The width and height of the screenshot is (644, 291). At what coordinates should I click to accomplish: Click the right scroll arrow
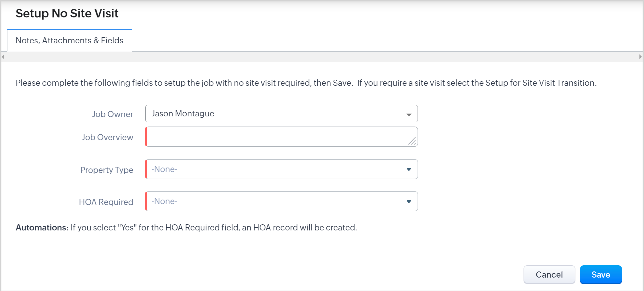coord(640,57)
